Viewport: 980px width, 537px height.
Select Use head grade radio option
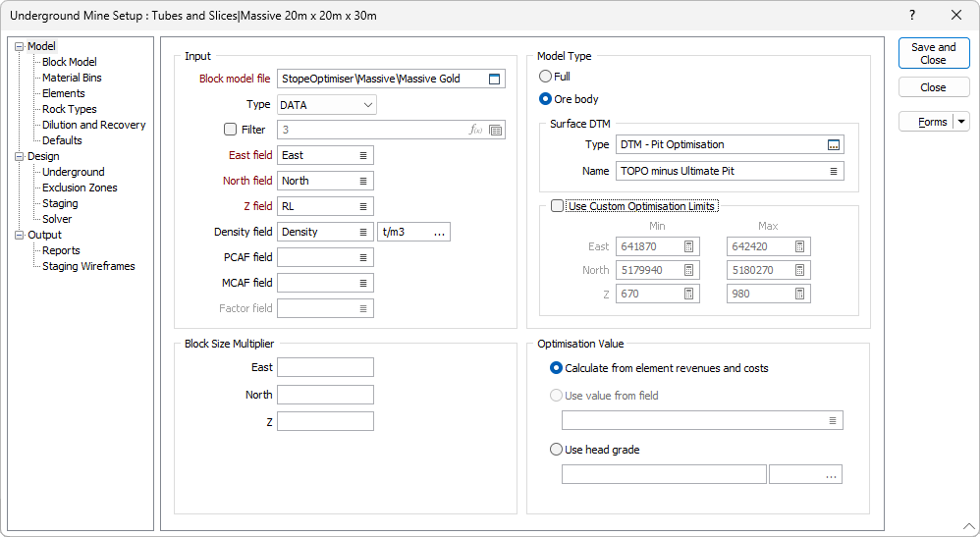556,450
